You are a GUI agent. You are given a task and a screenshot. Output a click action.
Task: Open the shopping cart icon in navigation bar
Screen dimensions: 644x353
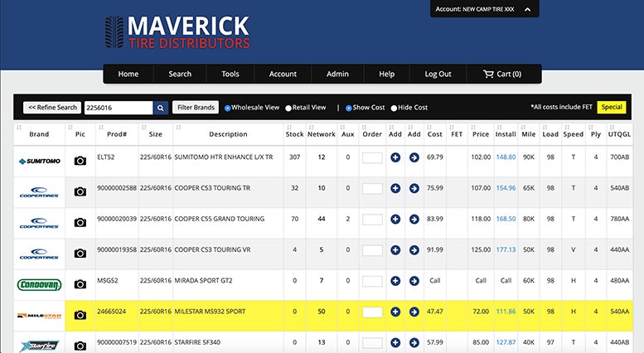488,74
